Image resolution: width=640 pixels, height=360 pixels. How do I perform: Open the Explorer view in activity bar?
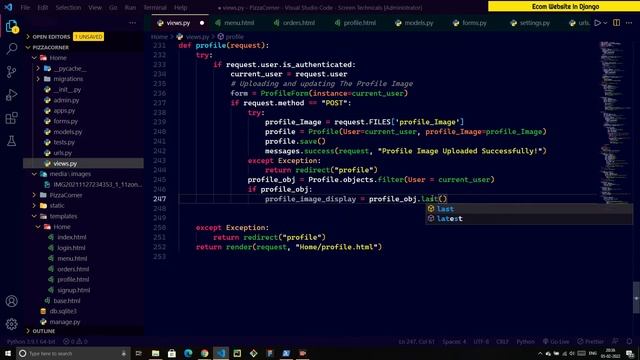pyautogui.click(x=11, y=26)
